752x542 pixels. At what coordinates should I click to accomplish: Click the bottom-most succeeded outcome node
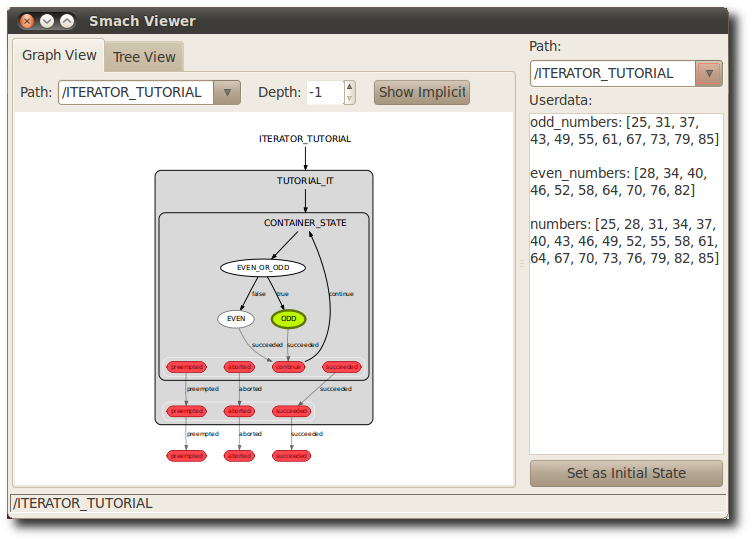291,456
